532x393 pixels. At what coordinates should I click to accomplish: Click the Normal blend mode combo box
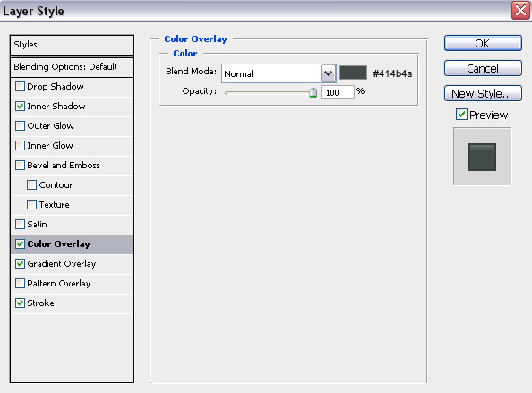coord(279,73)
